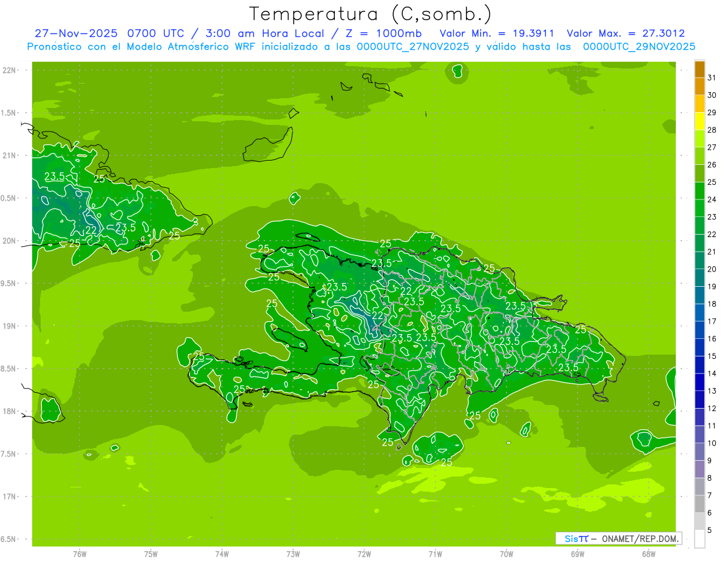Click the 27-Nov-2025 0700 UTC date text
The image size is (728, 562).
(93, 33)
